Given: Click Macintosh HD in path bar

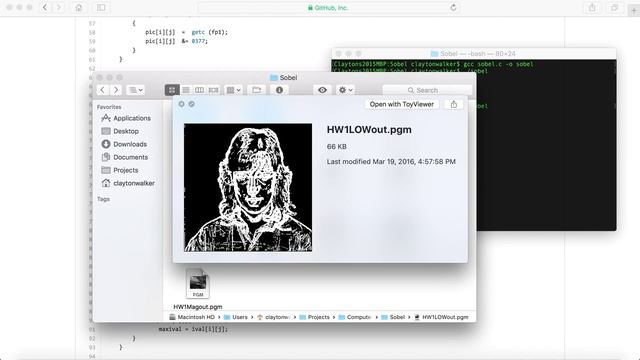Looking at the screenshot, I should pyautogui.click(x=192, y=317).
